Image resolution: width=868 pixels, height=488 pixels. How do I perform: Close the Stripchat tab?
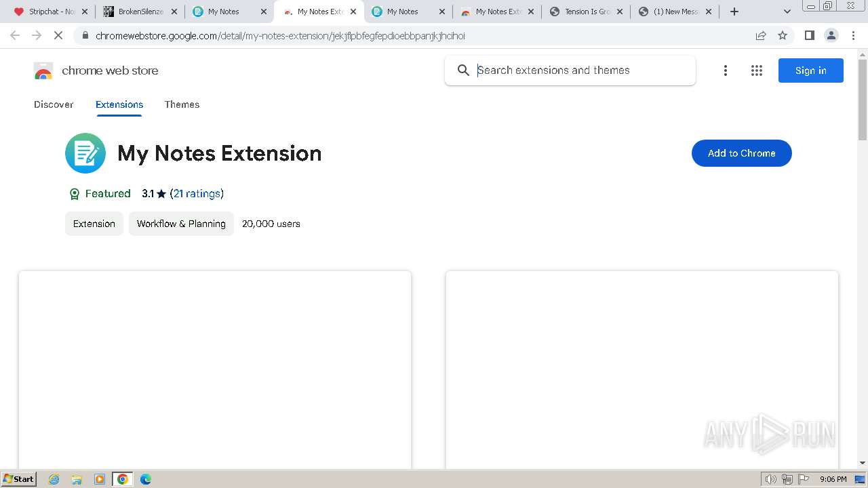pos(85,12)
